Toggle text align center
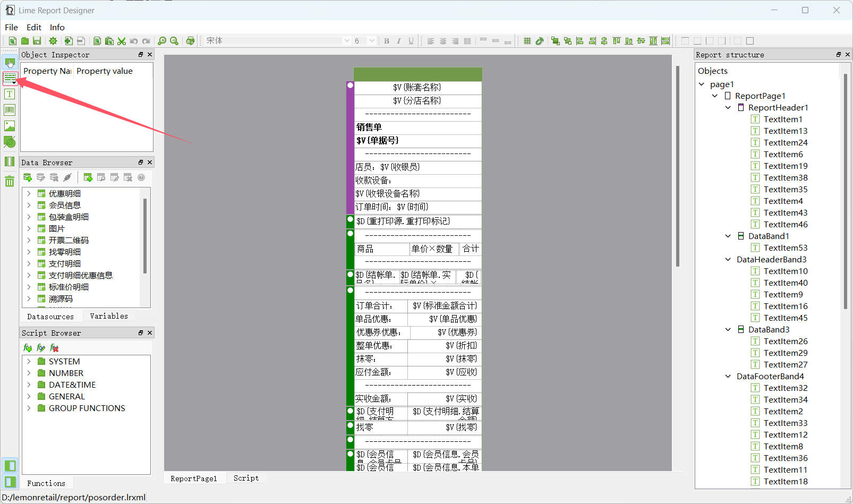 (x=443, y=41)
